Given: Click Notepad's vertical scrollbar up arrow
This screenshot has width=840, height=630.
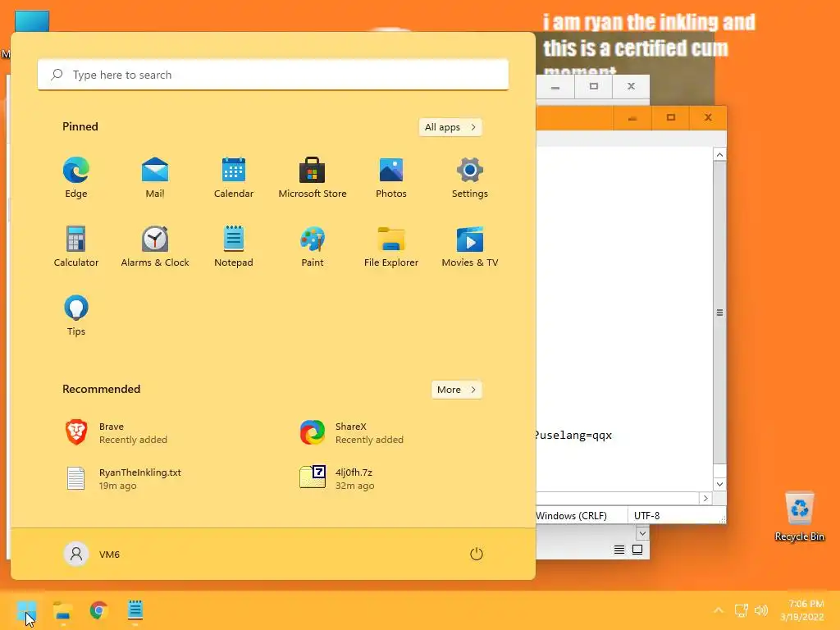Looking at the screenshot, I should coord(719,155).
